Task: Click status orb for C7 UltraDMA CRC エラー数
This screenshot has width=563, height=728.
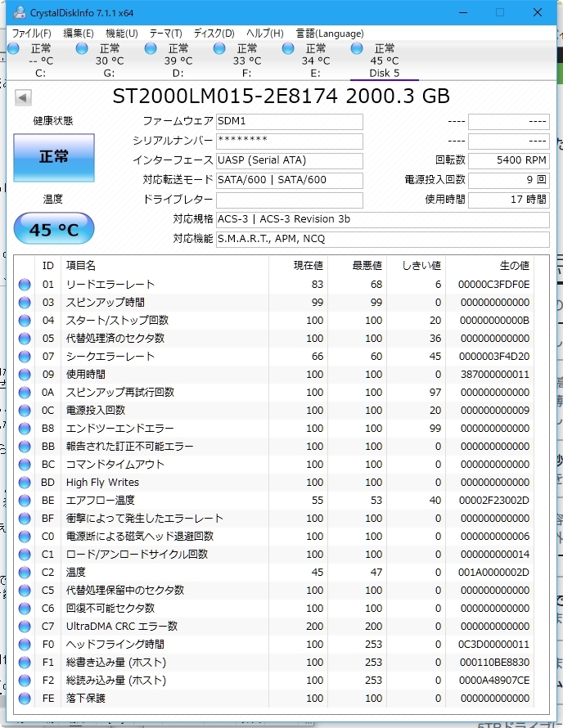Action: tap(25, 627)
